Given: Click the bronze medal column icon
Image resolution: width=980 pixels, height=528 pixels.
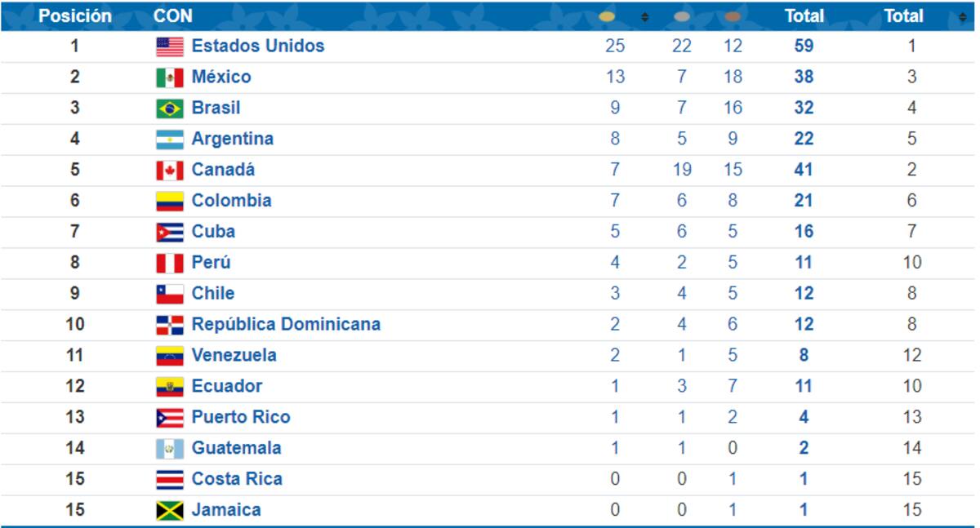Looking at the screenshot, I should [733, 16].
